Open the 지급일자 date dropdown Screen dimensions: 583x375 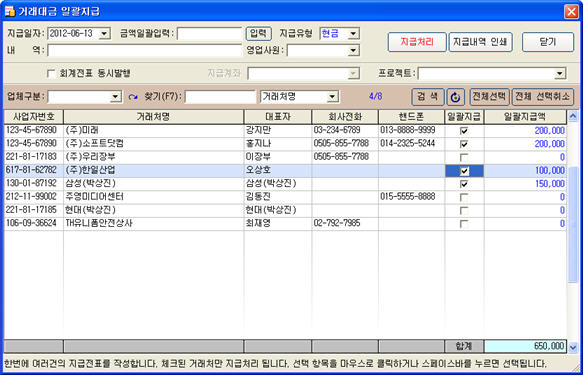pyautogui.click(x=104, y=34)
